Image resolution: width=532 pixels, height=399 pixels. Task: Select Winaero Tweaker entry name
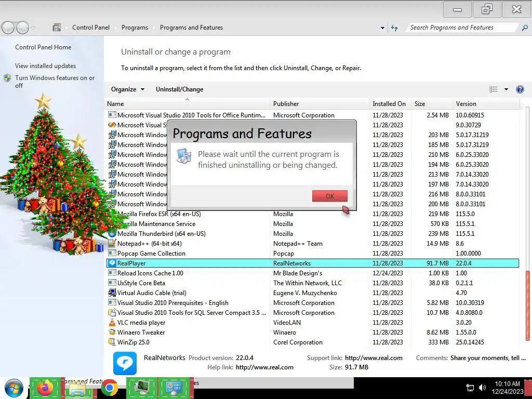(141, 332)
